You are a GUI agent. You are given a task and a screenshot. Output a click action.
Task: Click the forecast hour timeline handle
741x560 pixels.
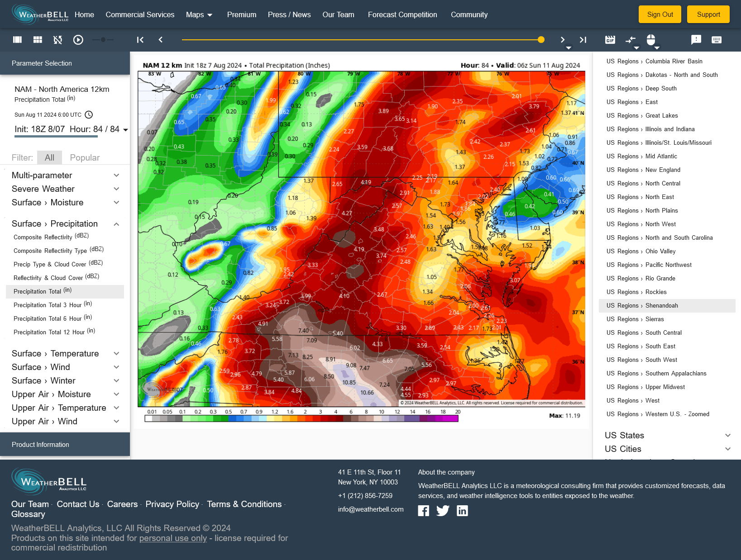pyautogui.click(x=541, y=40)
